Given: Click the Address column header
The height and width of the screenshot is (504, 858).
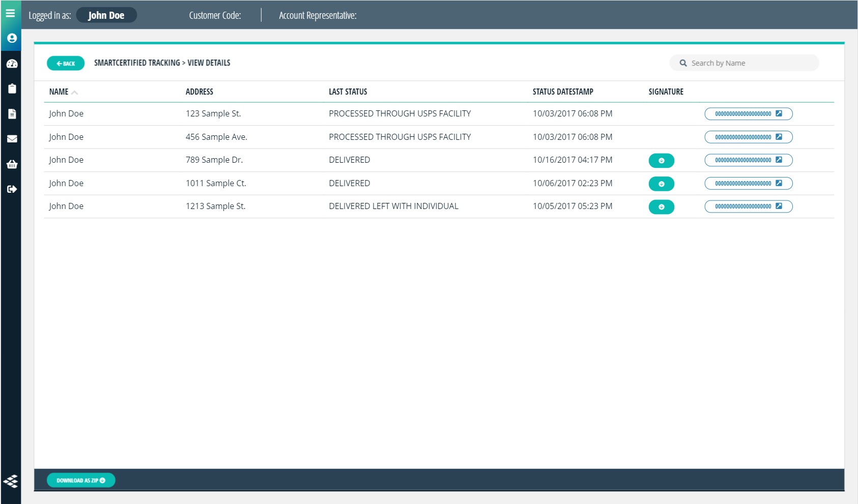Looking at the screenshot, I should click(199, 92).
